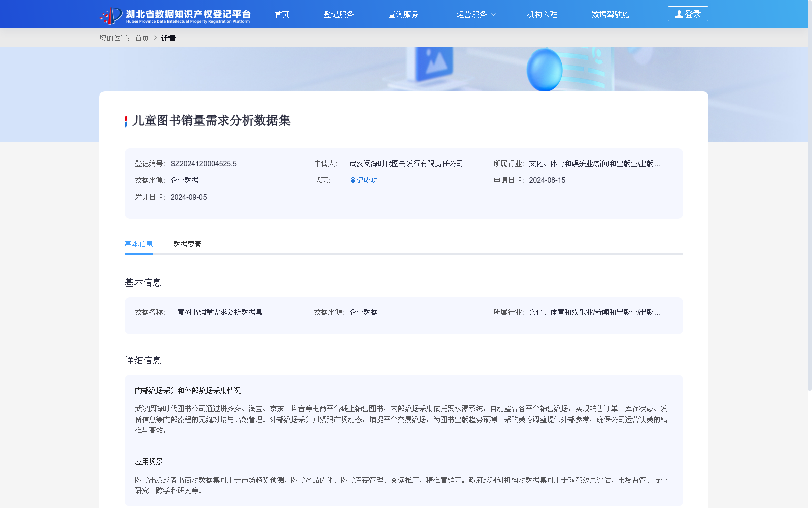812x508 pixels.
Task: Click 申请日期 value 2024-08-15
Action: tap(547, 180)
